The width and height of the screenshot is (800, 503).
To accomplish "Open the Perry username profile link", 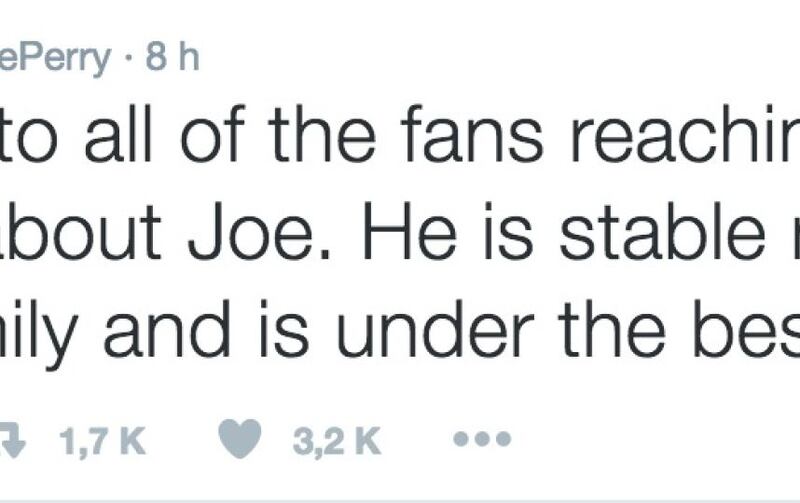I will 55,60.
